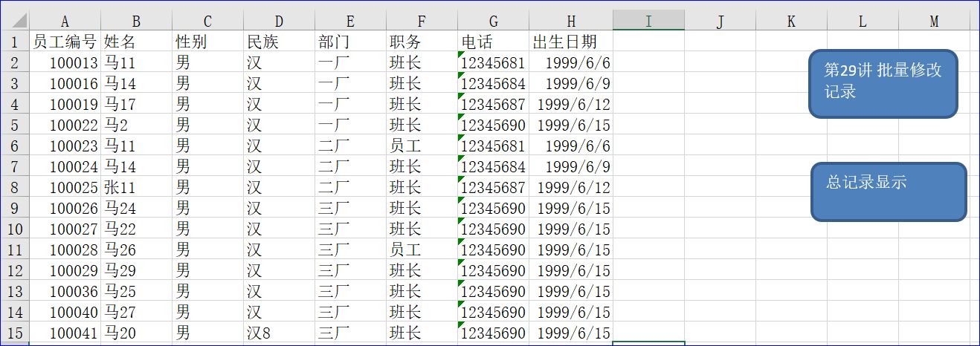Select cell with employee ID 100022

65,125
